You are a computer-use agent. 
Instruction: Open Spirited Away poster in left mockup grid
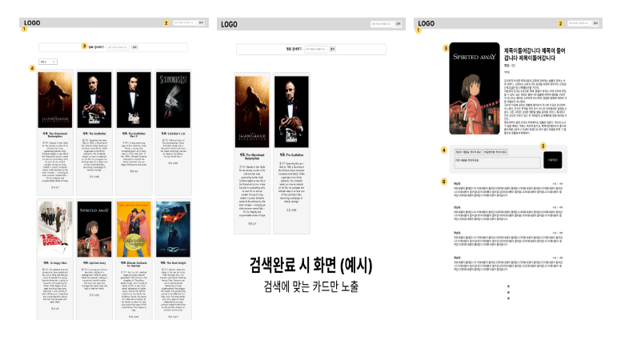pyautogui.click(x=94, y=230)
